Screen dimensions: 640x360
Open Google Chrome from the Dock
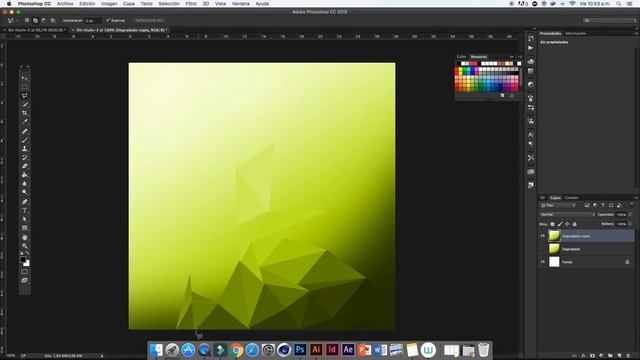tap(236, 350)
